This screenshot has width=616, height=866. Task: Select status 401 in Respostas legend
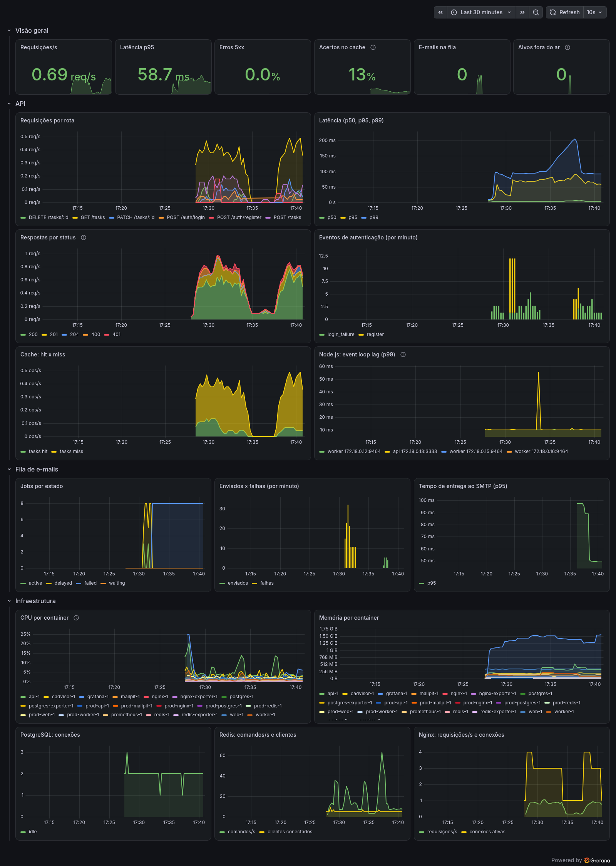click(x=117, y=334)
